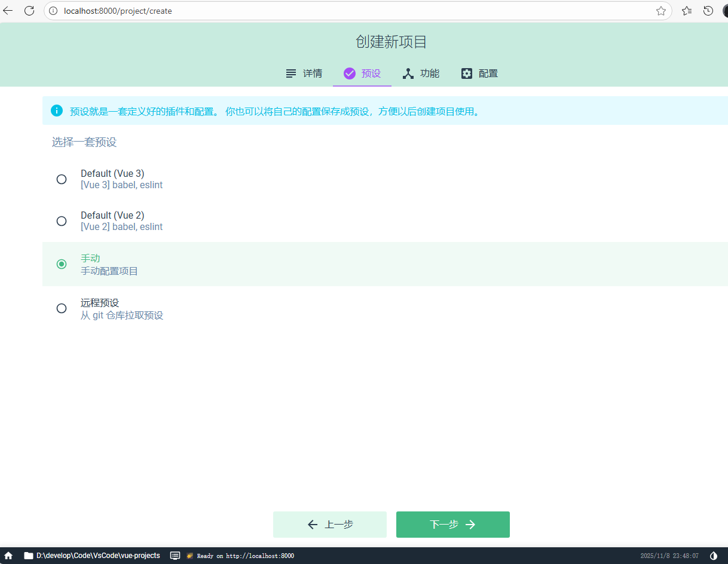Click the home icon in status bar

(x=8, y=556)
